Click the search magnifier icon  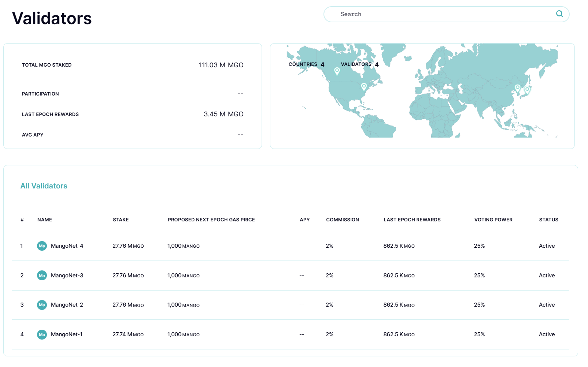pyautogui.click(x=559, y=14)
